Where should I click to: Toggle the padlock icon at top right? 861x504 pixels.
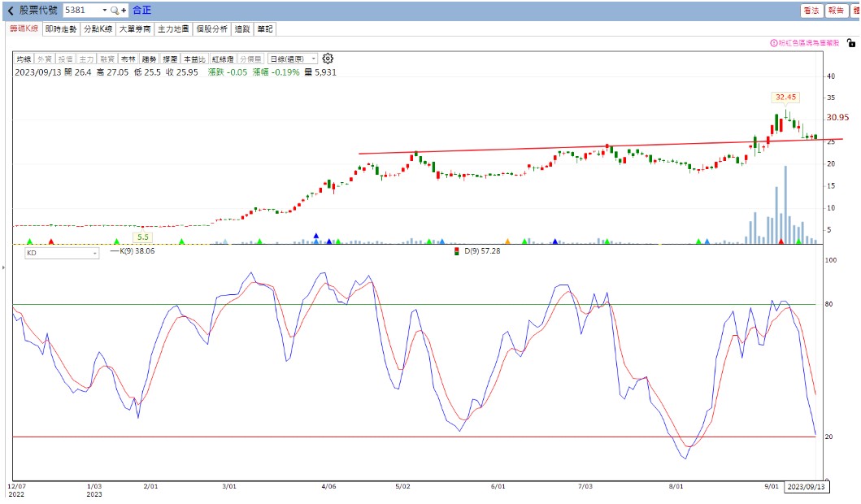click(x=850, y=43)
